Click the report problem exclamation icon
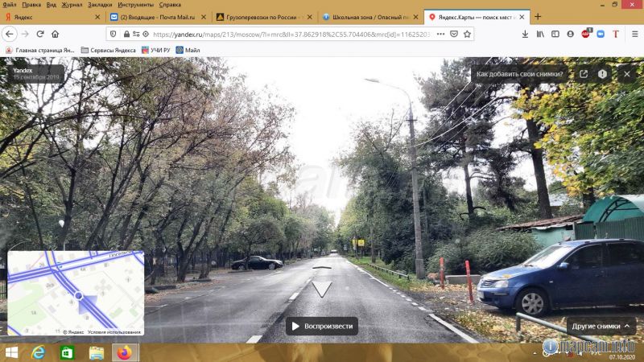The height and width of the screenshot is (362, 644). tap(602, 74)
